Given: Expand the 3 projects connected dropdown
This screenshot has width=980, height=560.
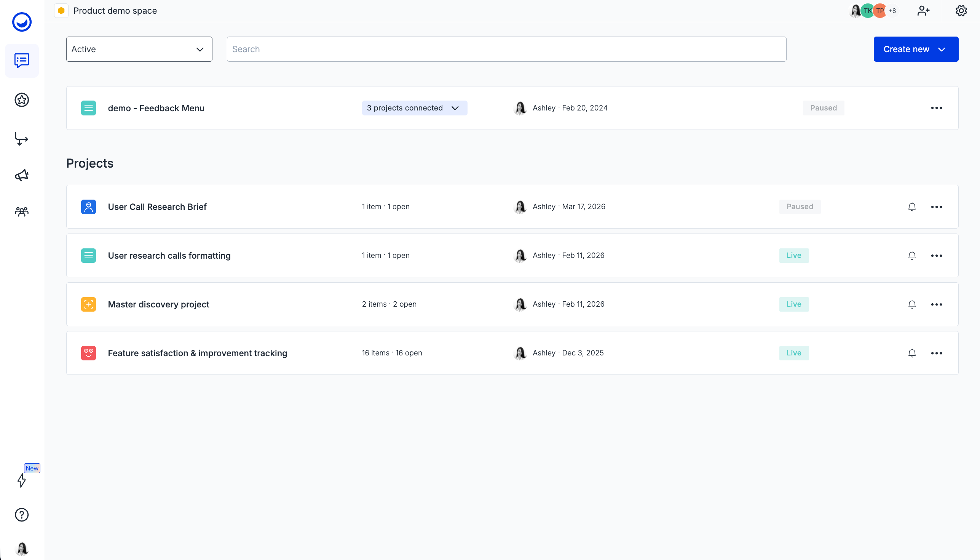Looking at the screenshot, I should (x=414, y=108).
